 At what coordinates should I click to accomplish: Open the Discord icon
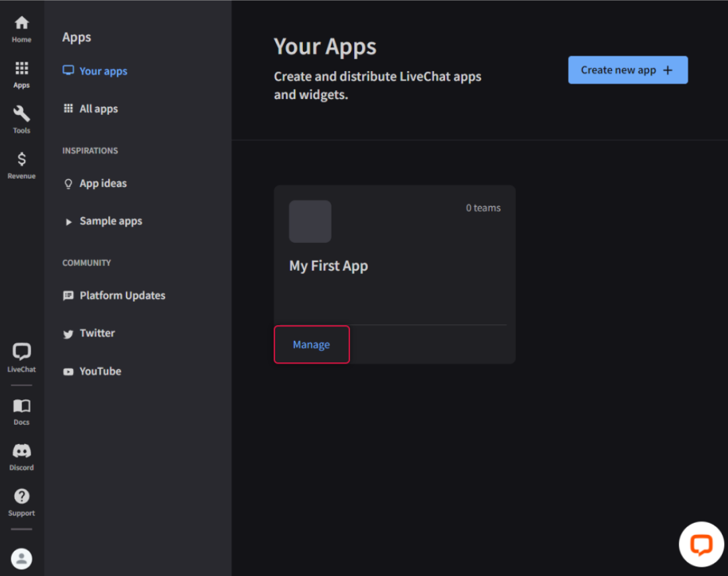pyautogui.click(x=21, y=451)
